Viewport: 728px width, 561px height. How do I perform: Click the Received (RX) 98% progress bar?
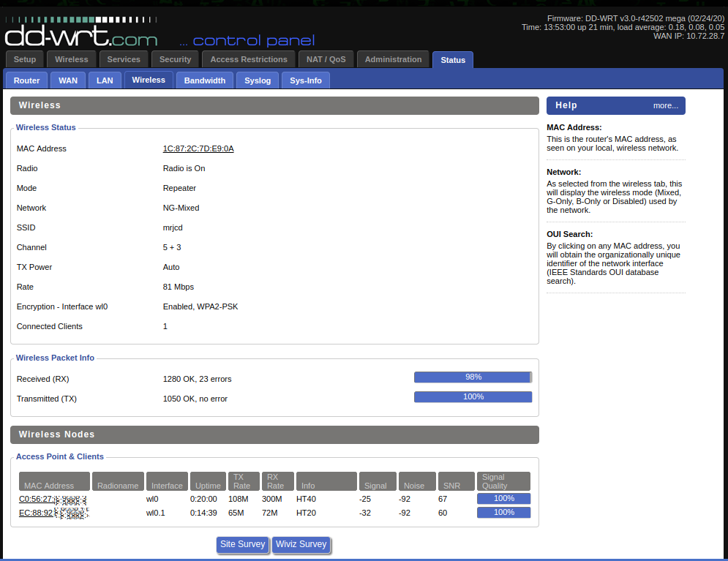click(x=473, y=377)
